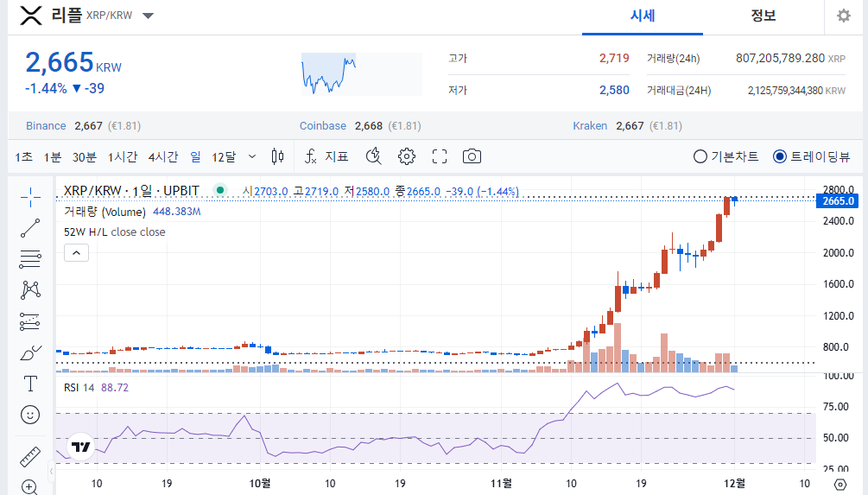Open the Fibonacci retracement tool
This screenshot has width=868, height=495.
click(x=30, y=258)
